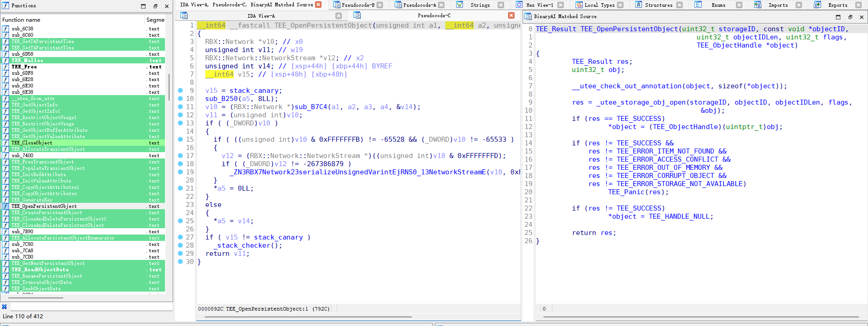Clear the Functions filter with the blue X

5,307
